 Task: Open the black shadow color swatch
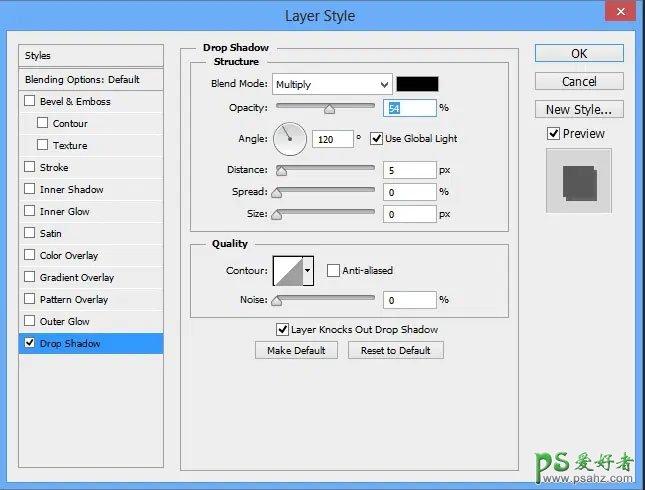pyautogui.click(x=417, y=84)
